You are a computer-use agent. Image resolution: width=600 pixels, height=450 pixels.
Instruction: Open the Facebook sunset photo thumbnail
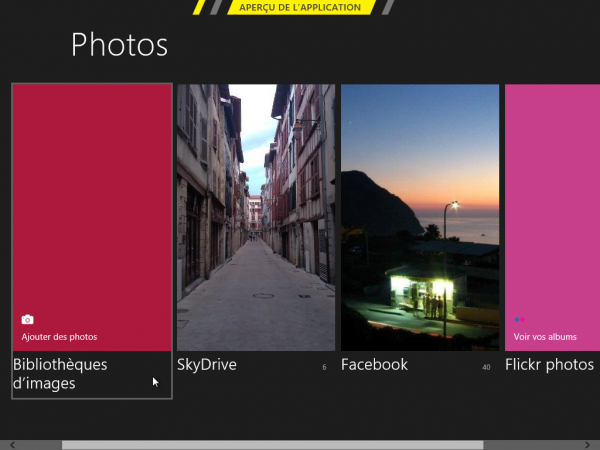tap(420, 217)
